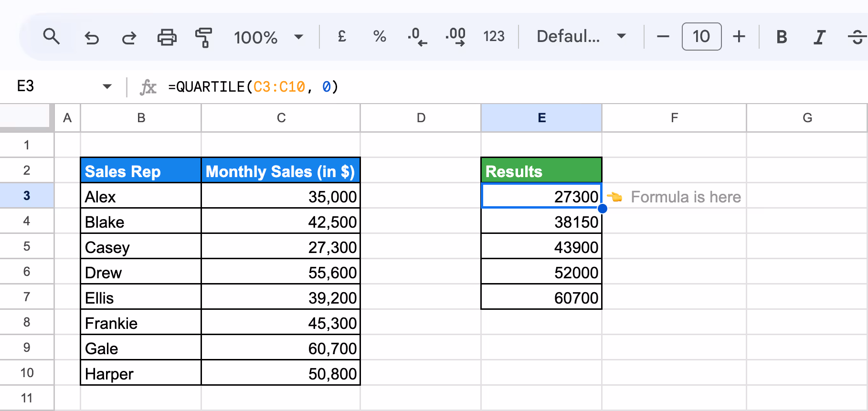
Task: Activate the paint format tool
Action: 204,37
